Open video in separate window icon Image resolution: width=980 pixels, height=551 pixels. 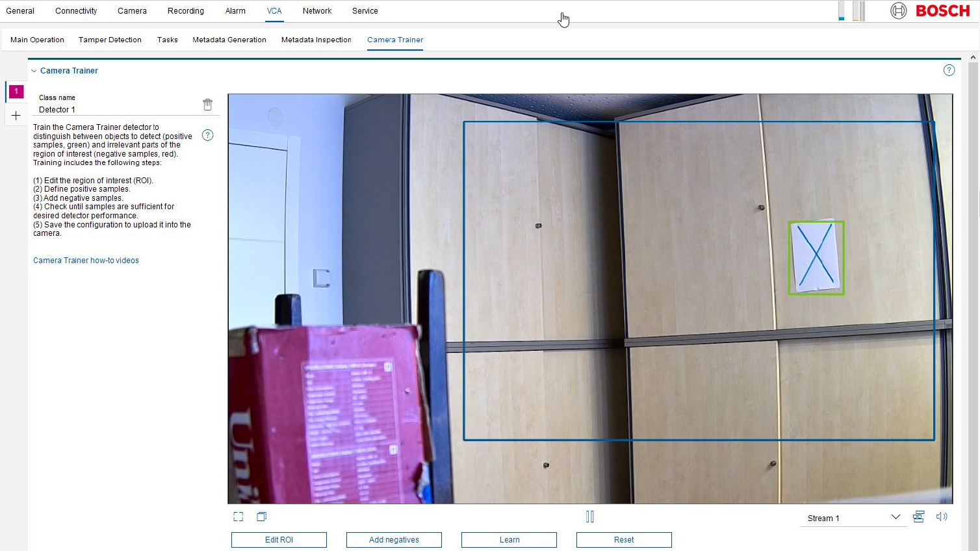point(261,517)
